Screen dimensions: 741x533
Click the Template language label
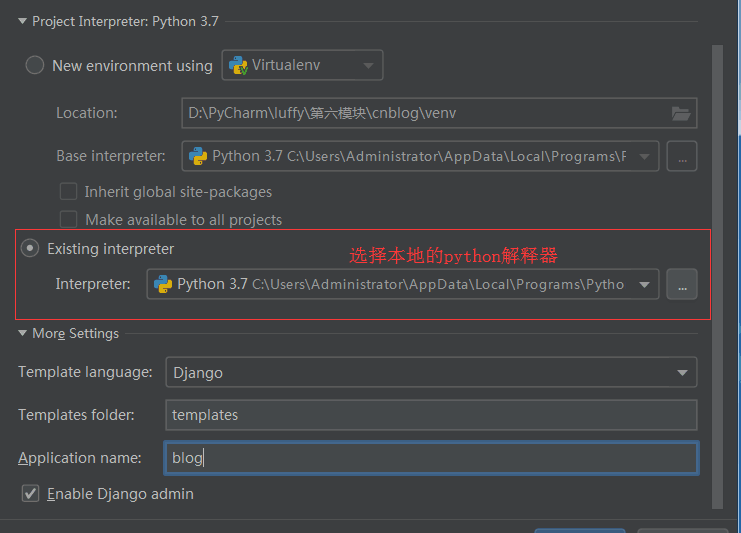coord(85,372)
